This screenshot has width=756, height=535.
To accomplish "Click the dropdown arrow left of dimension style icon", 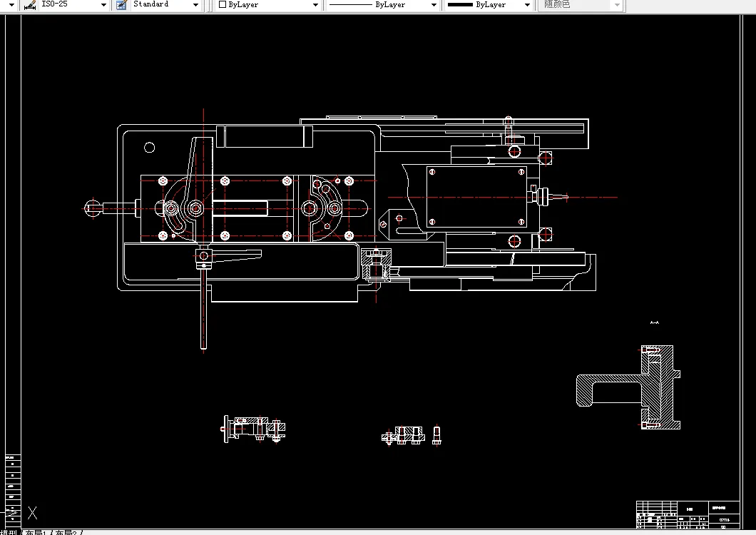I will pyautogui.click(x=12, y=5).
